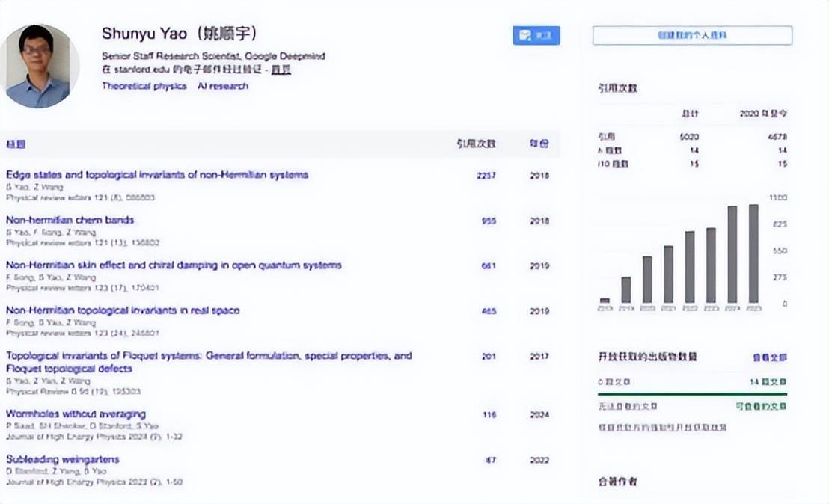The width and height of the screenshot is (829, 504).
Task: Sort papers by the 标题 title column header
Action: pyautogui.click(x=16, y=144)
